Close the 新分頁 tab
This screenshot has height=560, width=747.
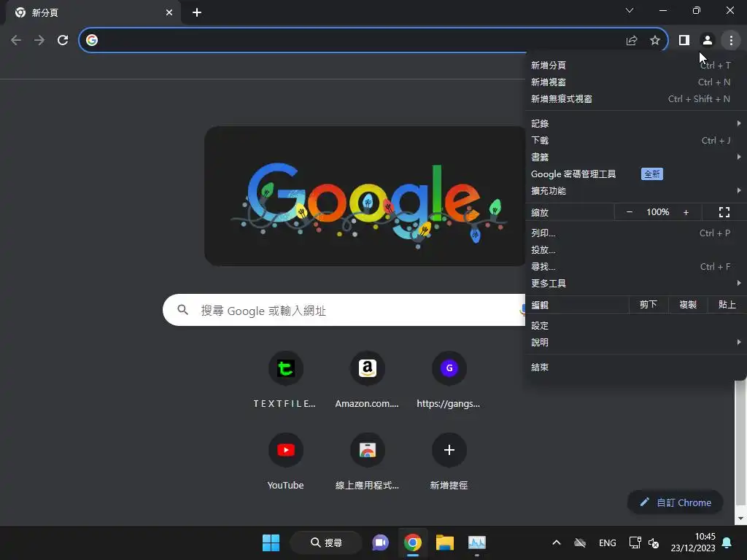point(169,12)
